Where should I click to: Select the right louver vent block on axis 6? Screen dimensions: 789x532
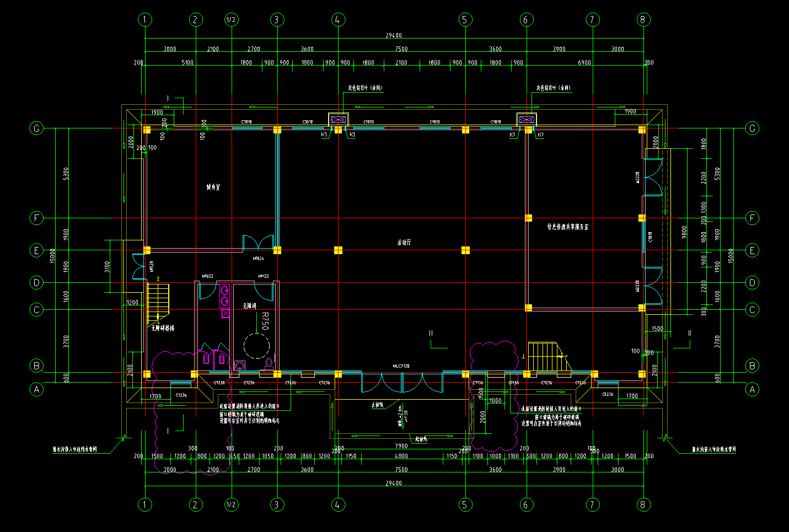(x=526, y=119)
